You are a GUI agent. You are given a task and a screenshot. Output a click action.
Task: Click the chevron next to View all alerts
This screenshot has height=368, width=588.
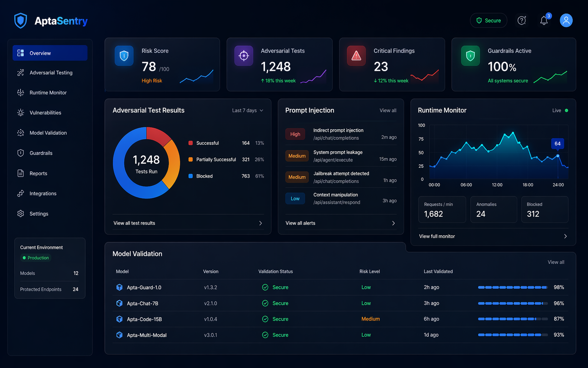393,223
